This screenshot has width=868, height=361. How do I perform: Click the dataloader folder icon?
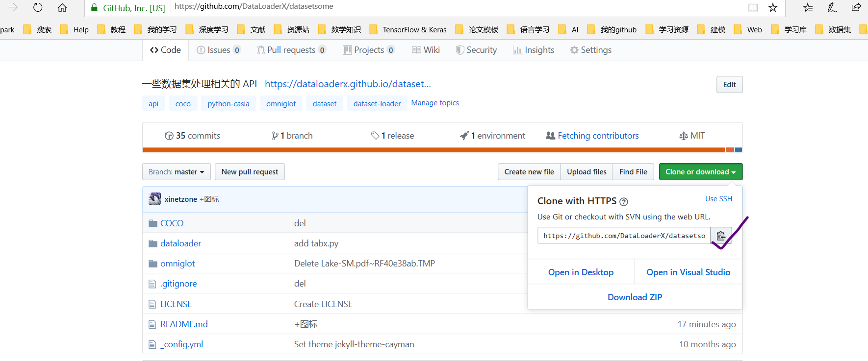[153, 243]
